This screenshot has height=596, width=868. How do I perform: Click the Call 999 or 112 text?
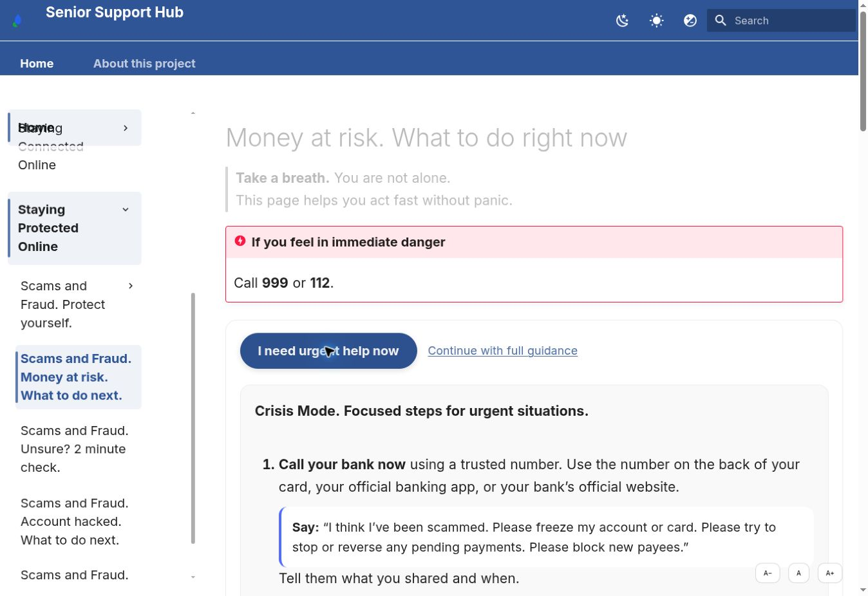click(x=284, y=283)
